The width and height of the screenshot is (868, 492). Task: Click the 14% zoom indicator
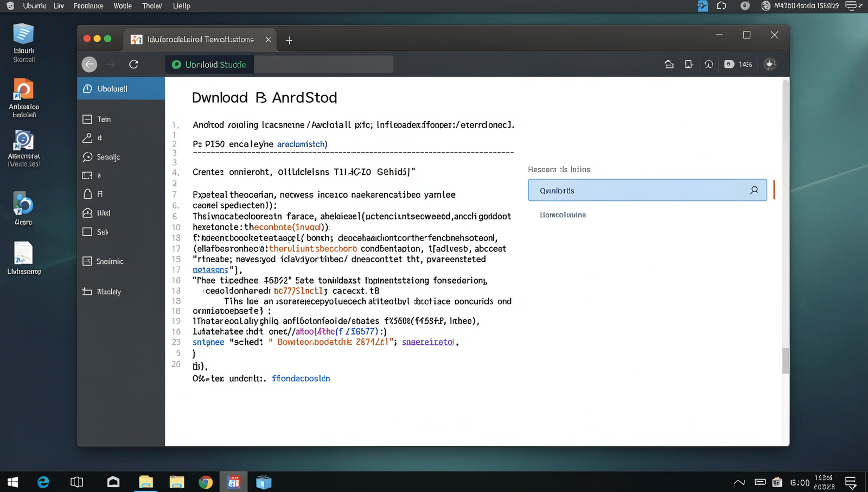(x=738, y=64)
